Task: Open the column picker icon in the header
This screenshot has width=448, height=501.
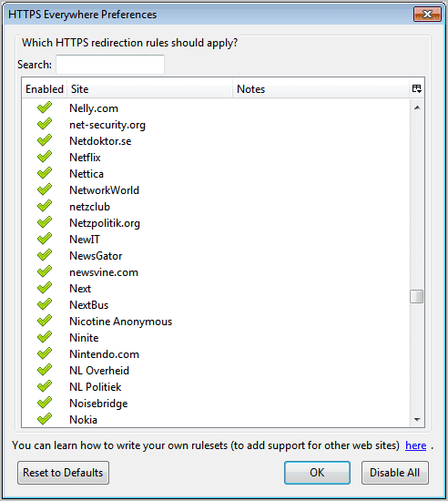Action: [x=417, y=89]
